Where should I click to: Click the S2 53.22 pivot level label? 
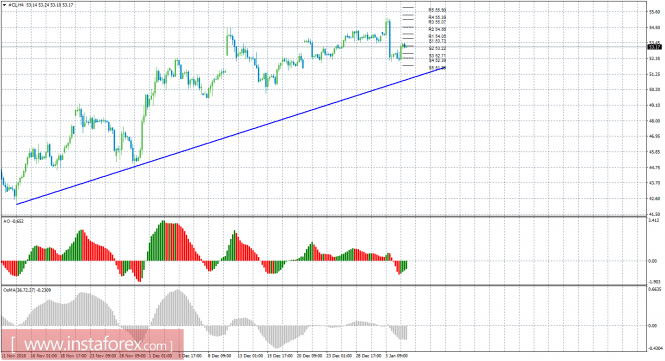[437, 48]
